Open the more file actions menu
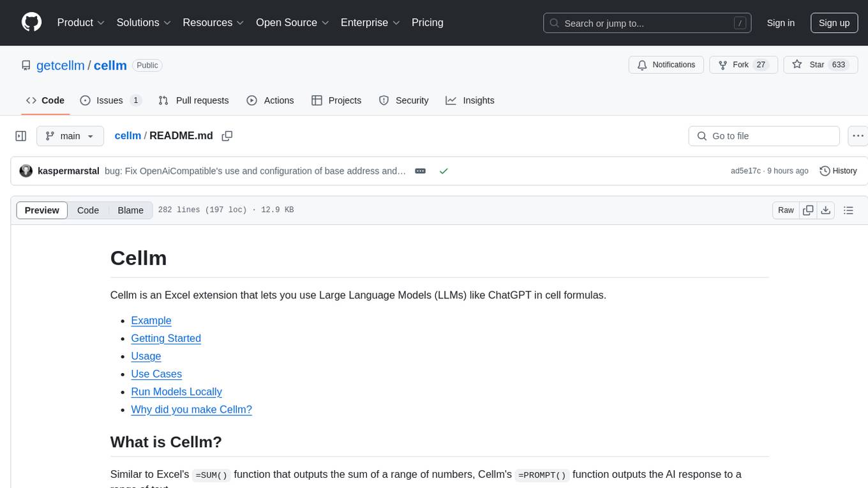 tap(858, 136)
